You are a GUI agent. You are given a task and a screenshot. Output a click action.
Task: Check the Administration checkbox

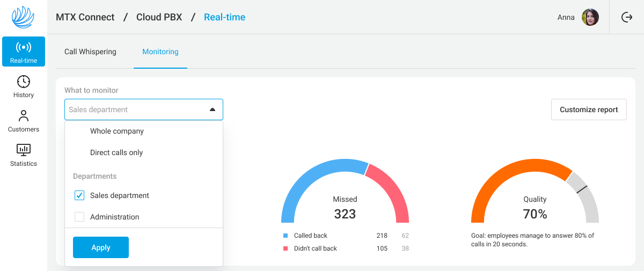click(79, 217)
